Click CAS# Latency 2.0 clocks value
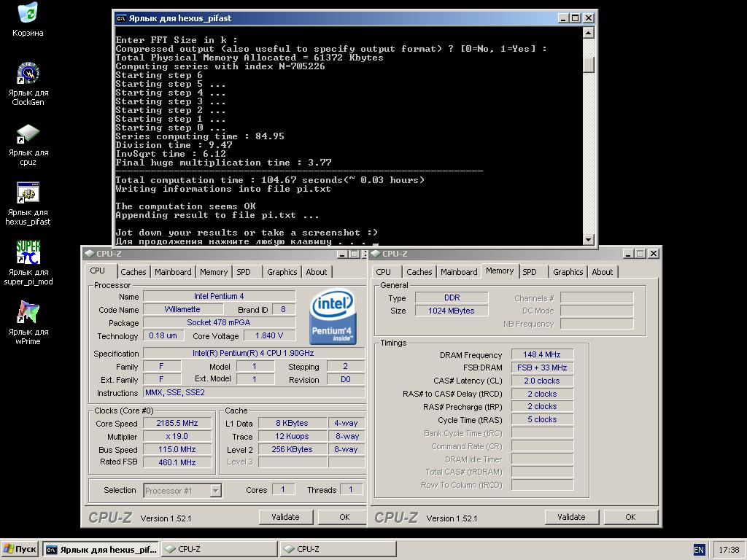Viewport: 747px width, 560px height. tap(542, 381)
